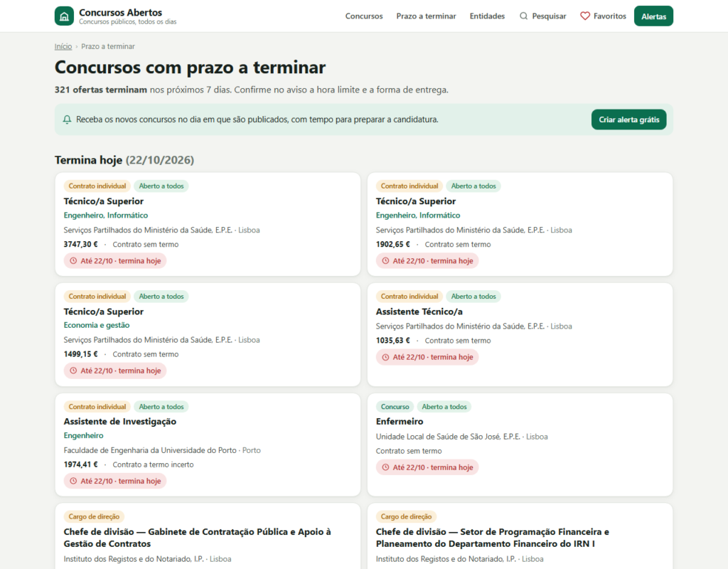Open the Concursos Abertos site title

point(121,13)
